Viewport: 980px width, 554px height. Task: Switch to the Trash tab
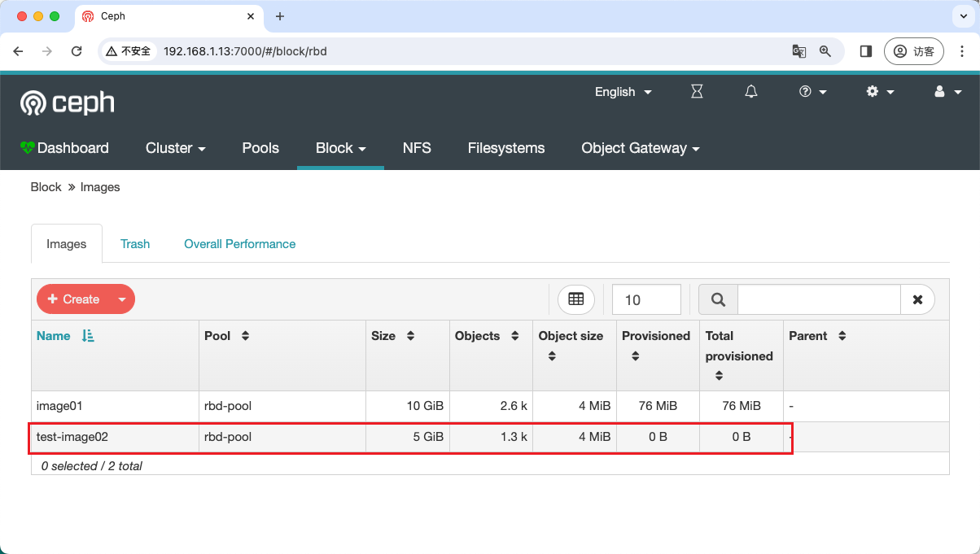135,244
